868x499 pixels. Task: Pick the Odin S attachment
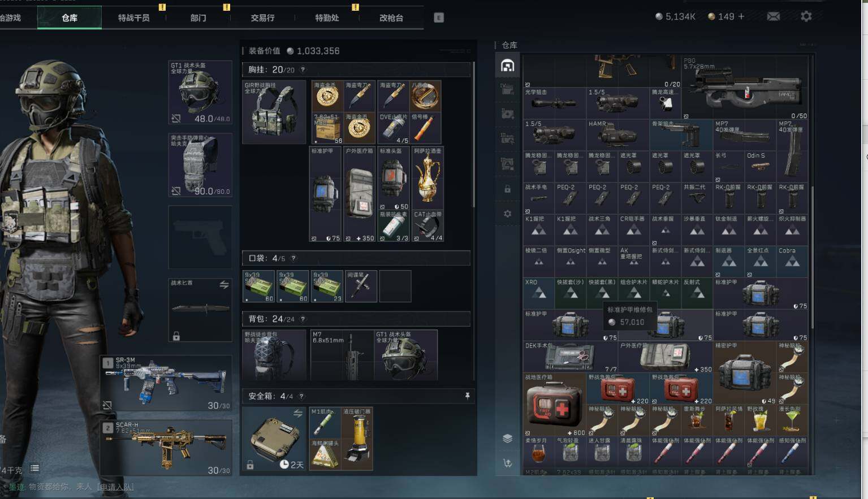[761, 167]
